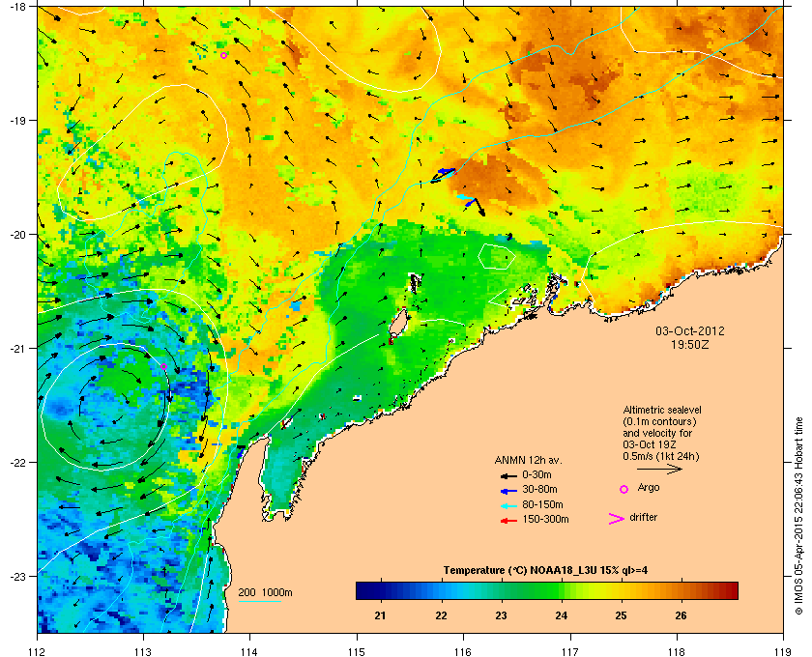Click the colorbar tick label 21
The height and width of the screenshot is (657, 812).
tap(380, 615)
